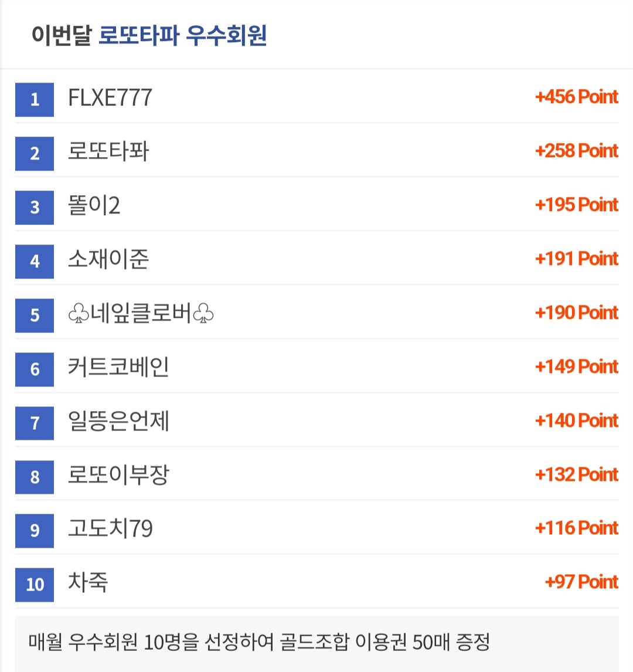Image resolution: width=633 pixels, height=672 pixels.
Task: Click the +97 Point score
Action: 581,582
